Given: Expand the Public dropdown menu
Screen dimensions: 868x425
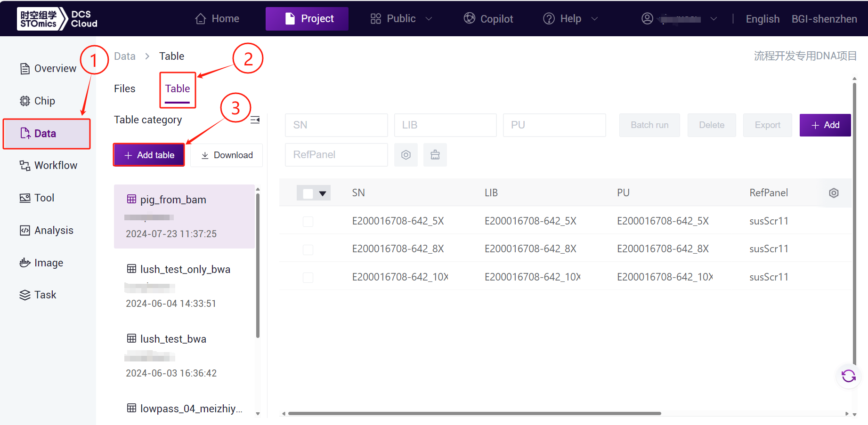Looking at the screenshot, I should [x=401, y=19].
